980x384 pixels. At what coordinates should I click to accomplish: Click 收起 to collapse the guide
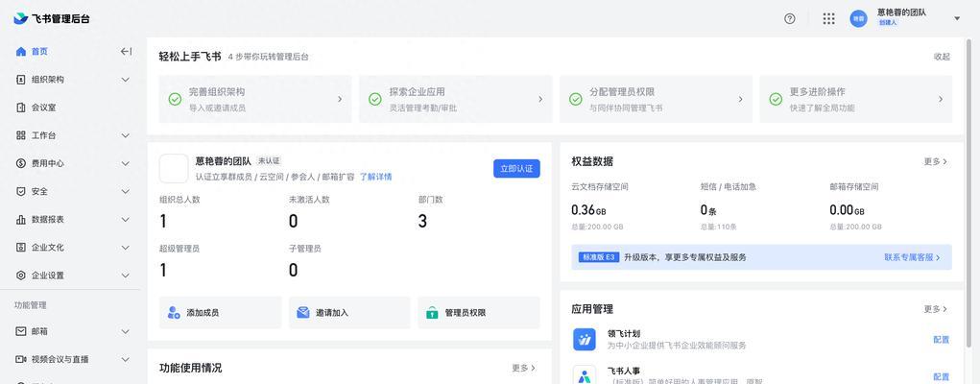[x=942, y=57]
